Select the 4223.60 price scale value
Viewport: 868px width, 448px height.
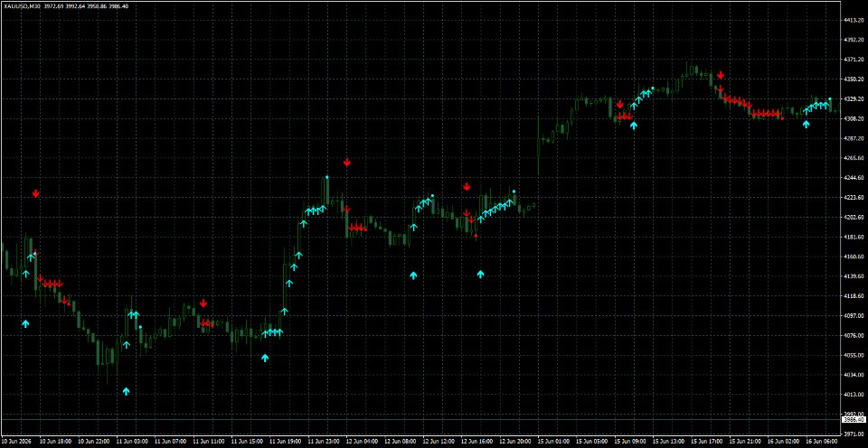(x=854, y=198)
